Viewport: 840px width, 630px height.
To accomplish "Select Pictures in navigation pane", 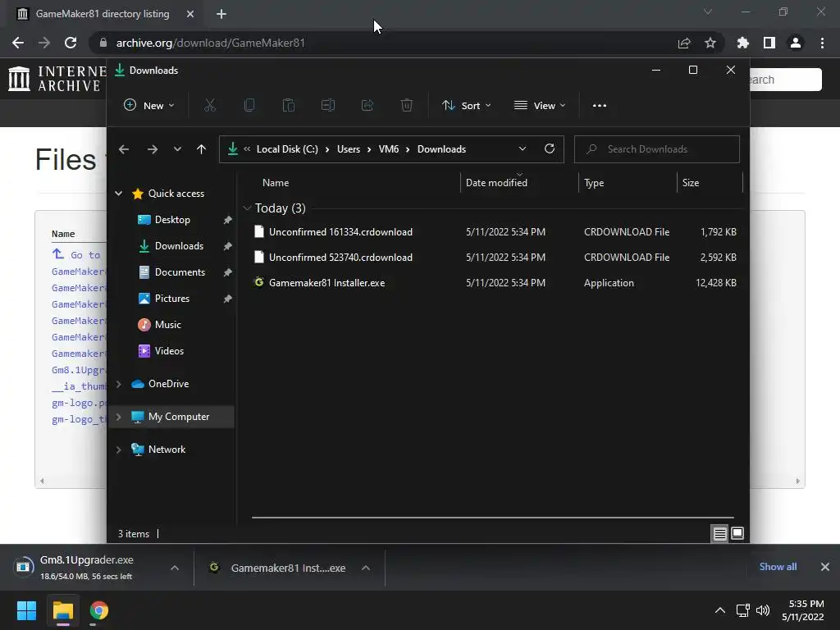I will (x=172, y=299).
